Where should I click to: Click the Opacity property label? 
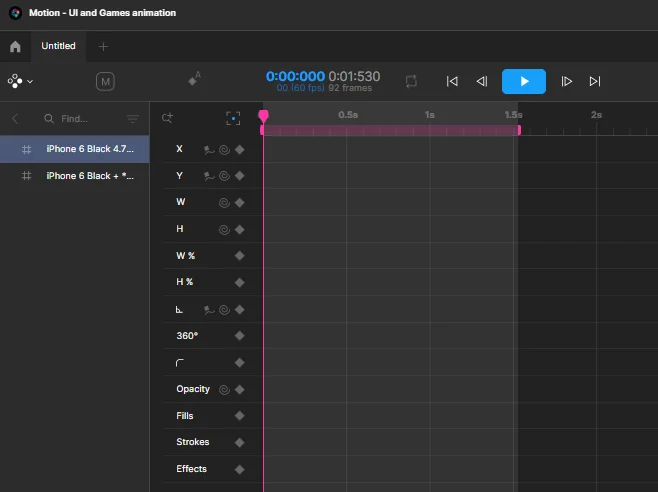point(193,389)
